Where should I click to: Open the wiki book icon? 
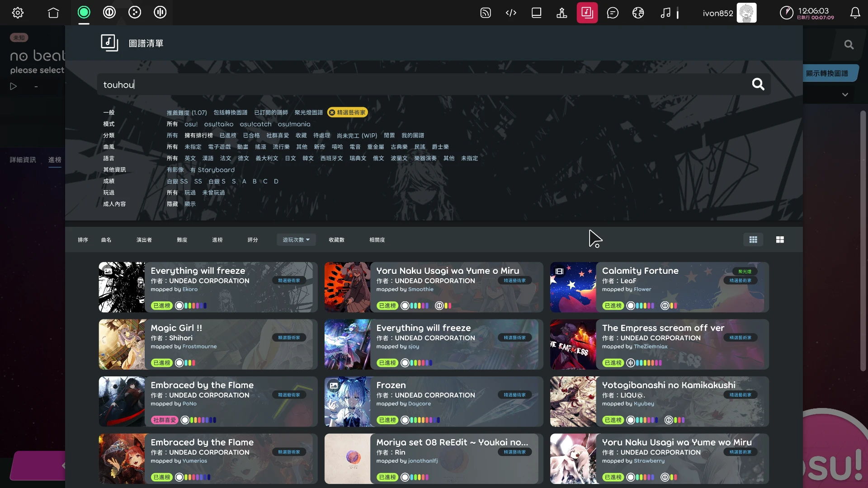click(537, 13)
